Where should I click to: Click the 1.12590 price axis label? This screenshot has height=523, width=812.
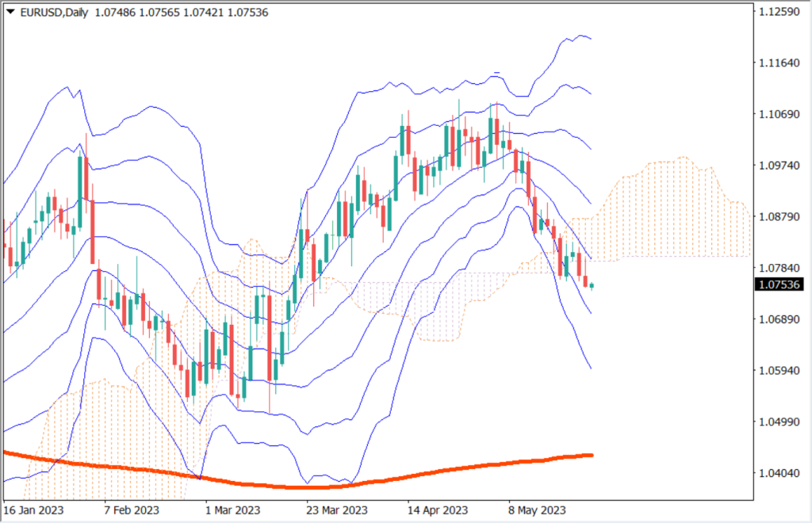tap(779, 11)
